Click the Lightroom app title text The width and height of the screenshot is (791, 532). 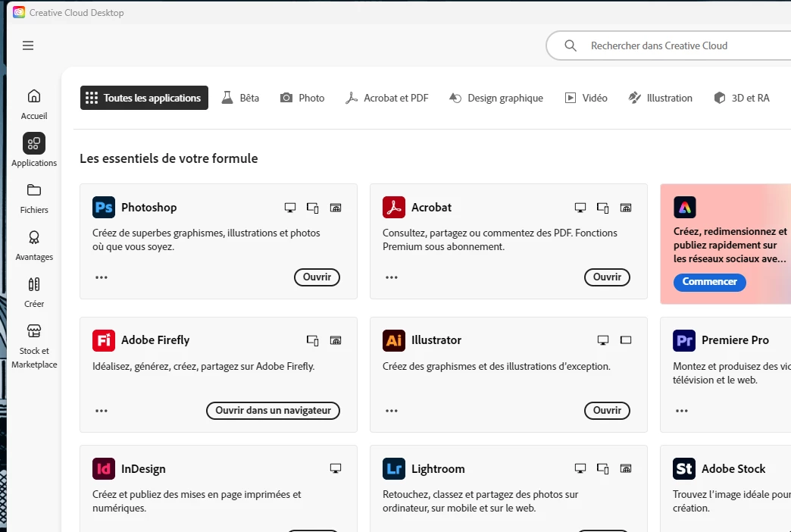[438, 469]
